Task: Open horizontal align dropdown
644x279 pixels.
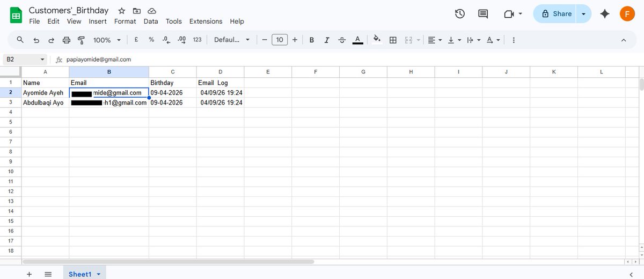Action: click(x=435, y=40)
